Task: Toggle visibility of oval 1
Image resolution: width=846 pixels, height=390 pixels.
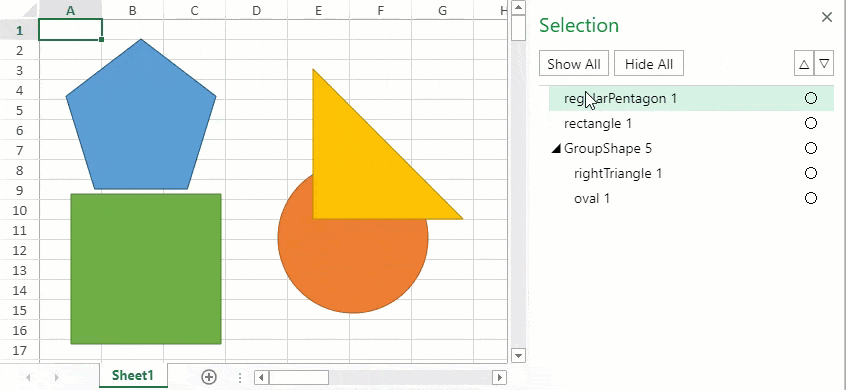Action: point(810,199)
